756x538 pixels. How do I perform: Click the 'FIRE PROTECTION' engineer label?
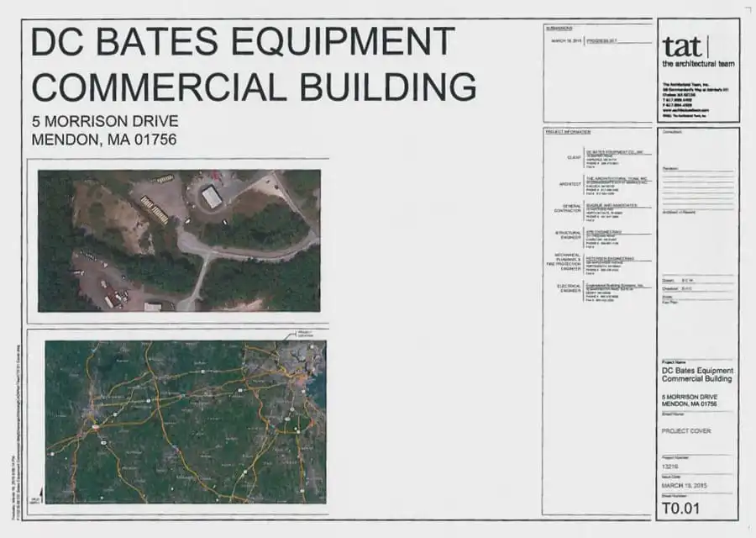coord(564,264)
